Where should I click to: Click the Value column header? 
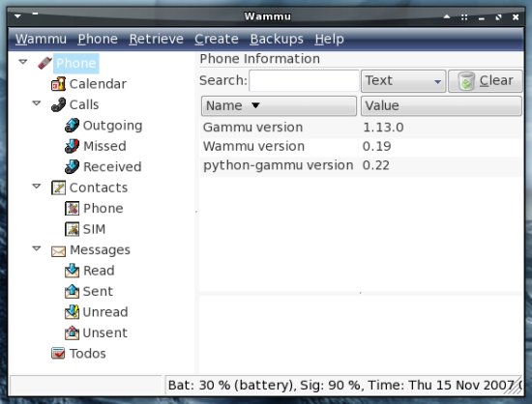click(441, 105)
